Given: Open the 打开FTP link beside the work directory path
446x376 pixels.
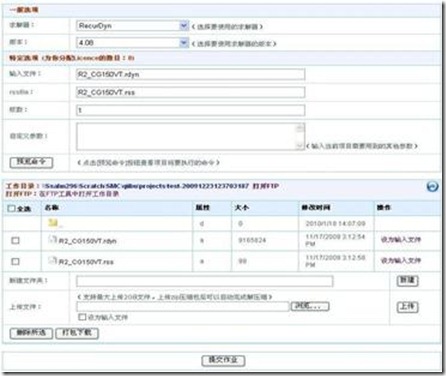Looking at the screenshot, I should pyautogui.click(x=266, y=186).
